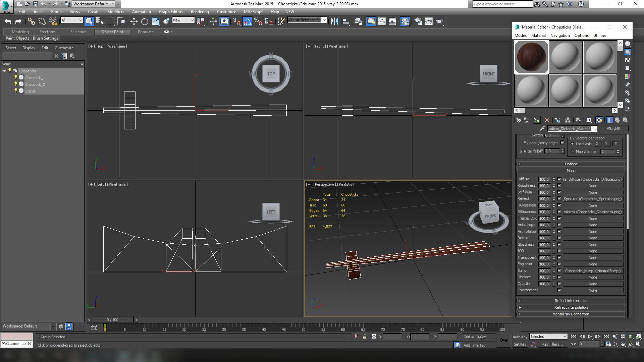Click the Auto Key button

520,337
